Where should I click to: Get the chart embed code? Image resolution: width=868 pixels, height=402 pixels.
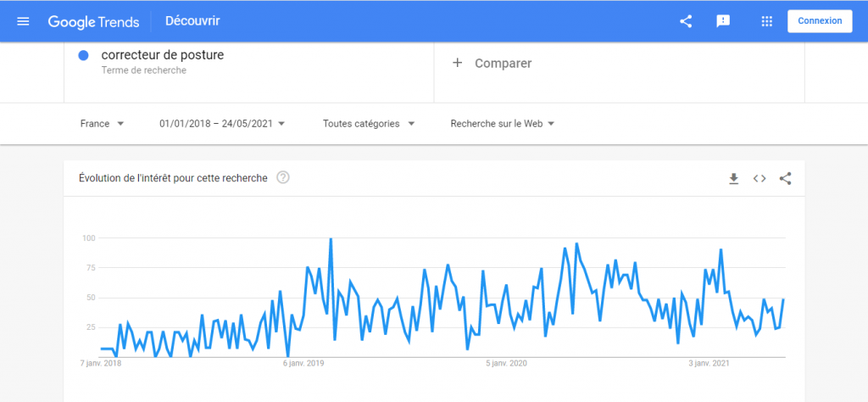tap(759, 178)
